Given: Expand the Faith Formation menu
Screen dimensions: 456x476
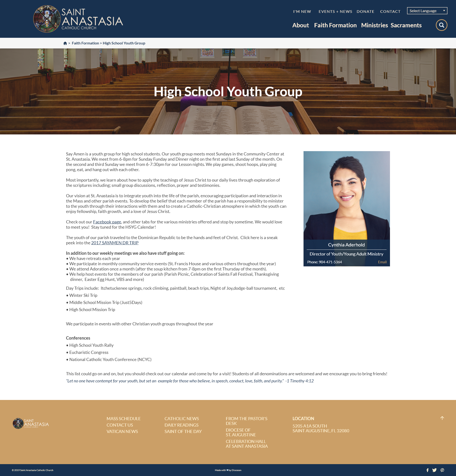Looking at the screenshot, I should coord(335,25).
